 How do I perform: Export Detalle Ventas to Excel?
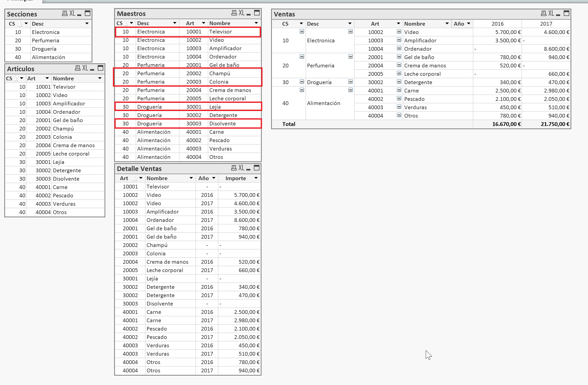pyautogui.click(x=241, y=168)
